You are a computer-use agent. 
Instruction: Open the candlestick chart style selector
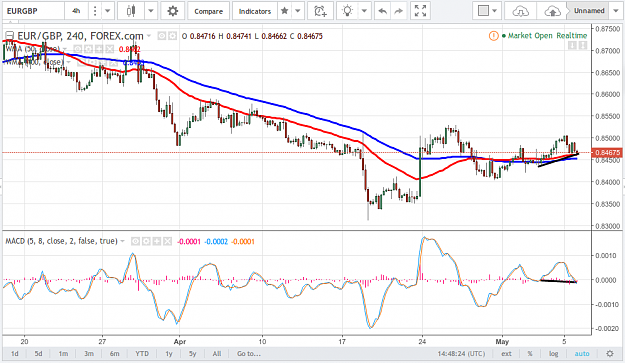click(131, 11)
